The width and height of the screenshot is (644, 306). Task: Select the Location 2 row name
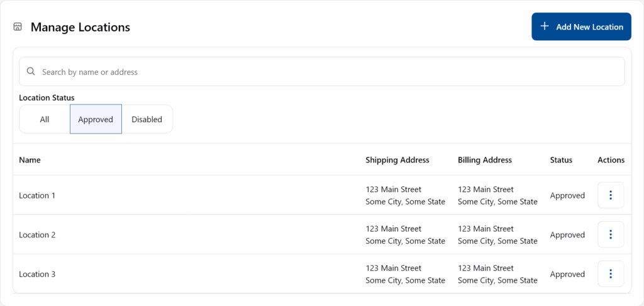(x=37, y=235)
